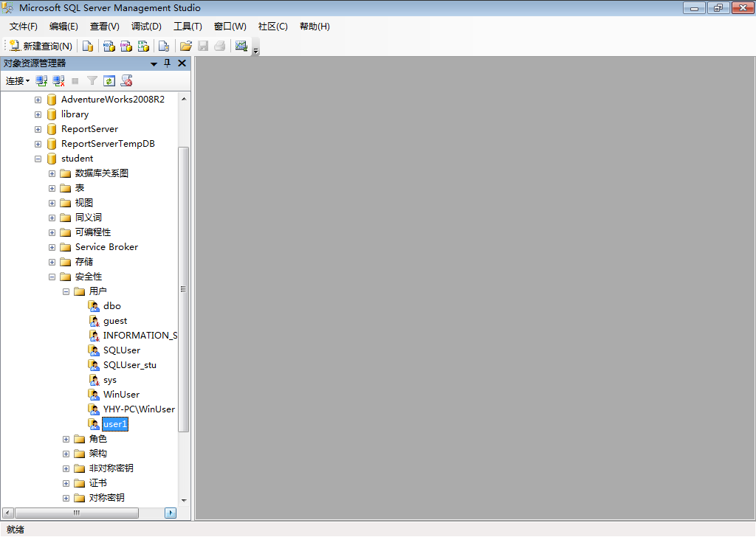This screenshot has width=756, height=537.
Task: Expand the 角色 folder
Action: (66, 439)
